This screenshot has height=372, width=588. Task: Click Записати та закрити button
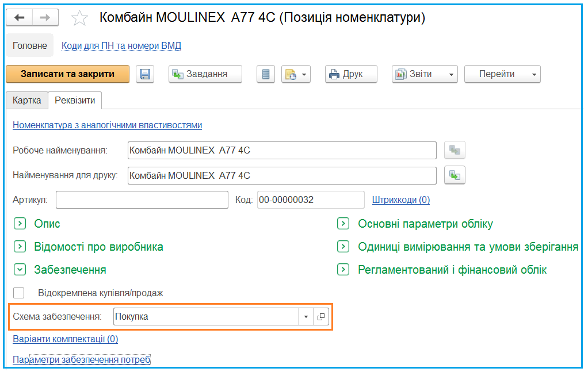pyautogui.click(x=67, y=74)
